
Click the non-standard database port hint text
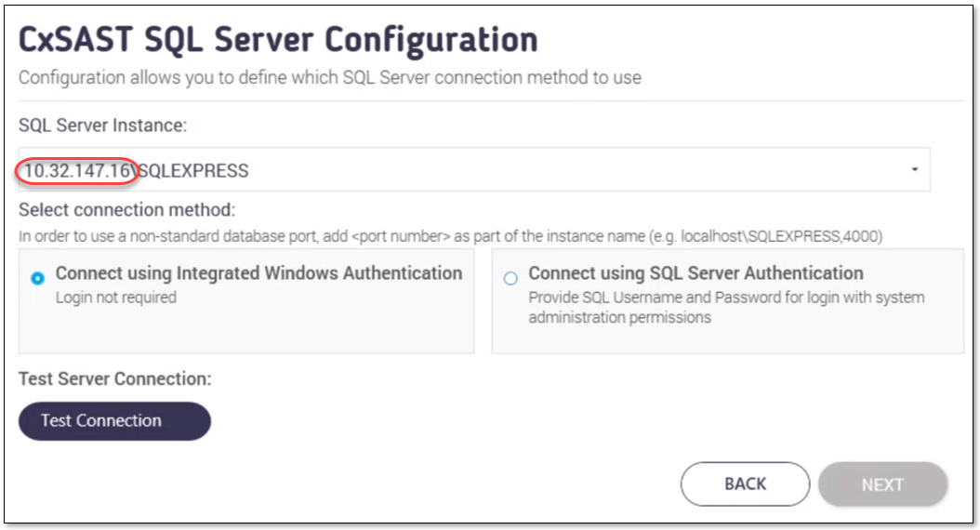[450, 237]
